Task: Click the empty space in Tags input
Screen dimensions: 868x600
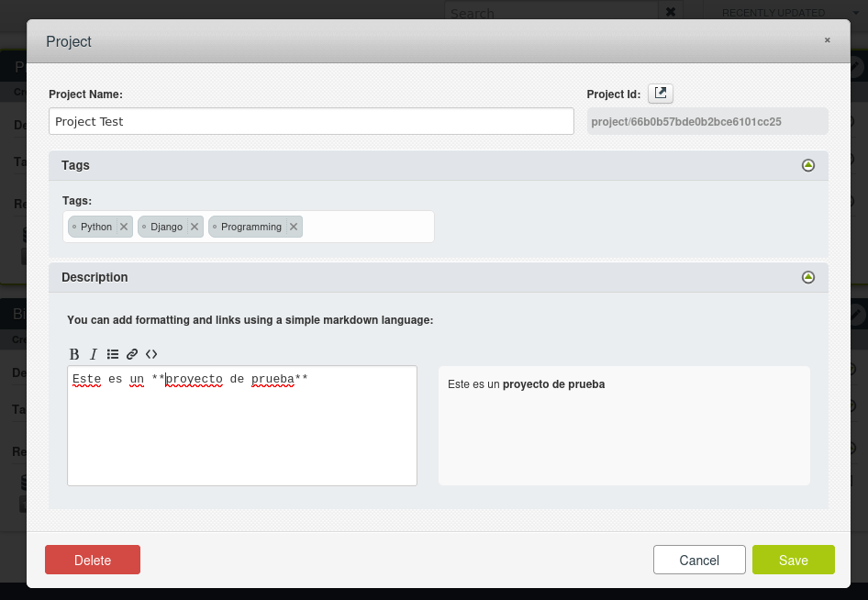Action: tap(367, 227)
